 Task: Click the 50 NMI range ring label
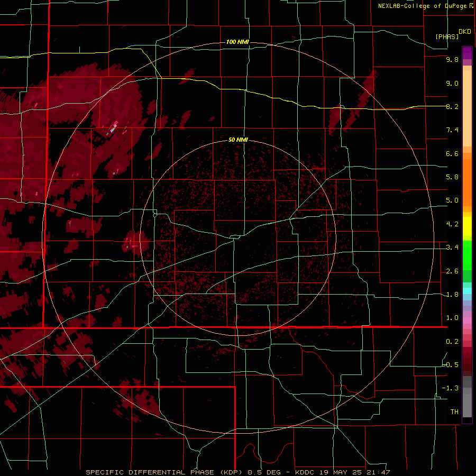(x=238, y=140)
